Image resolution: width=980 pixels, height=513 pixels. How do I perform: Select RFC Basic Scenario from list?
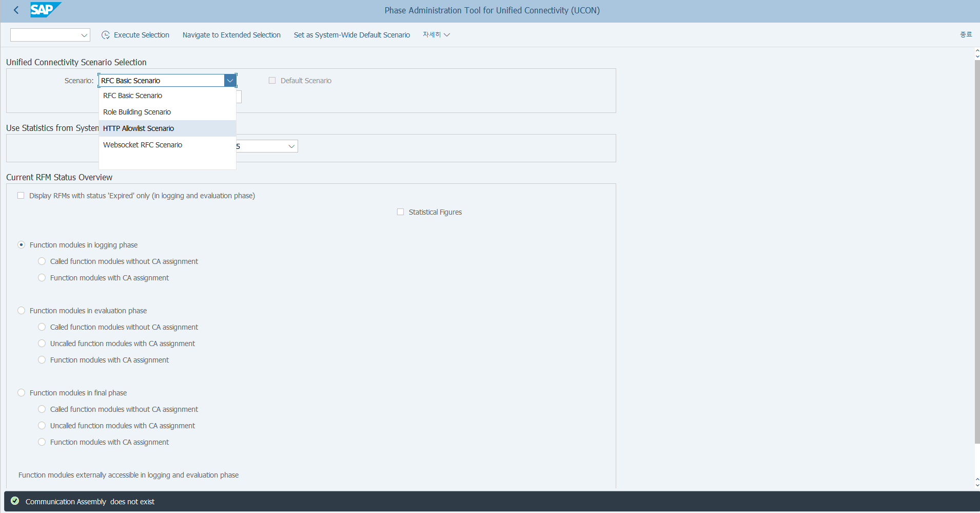tap(167, 96)
